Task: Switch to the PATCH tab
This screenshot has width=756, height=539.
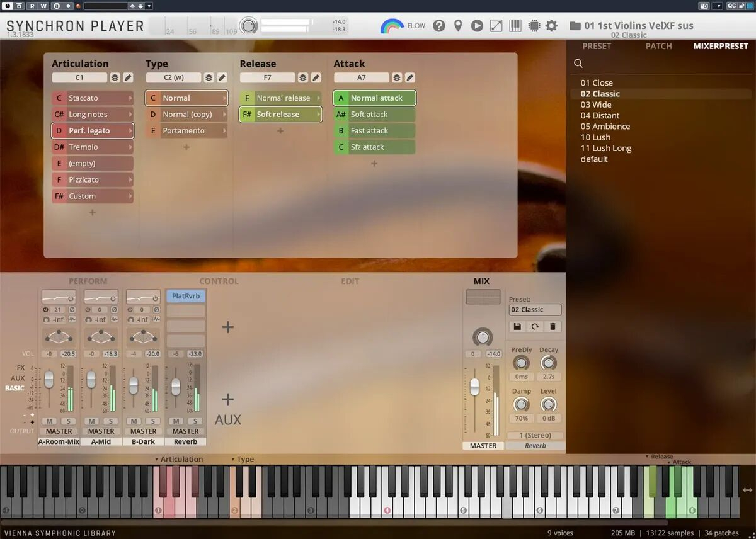Action: click(x=658, y=46)
